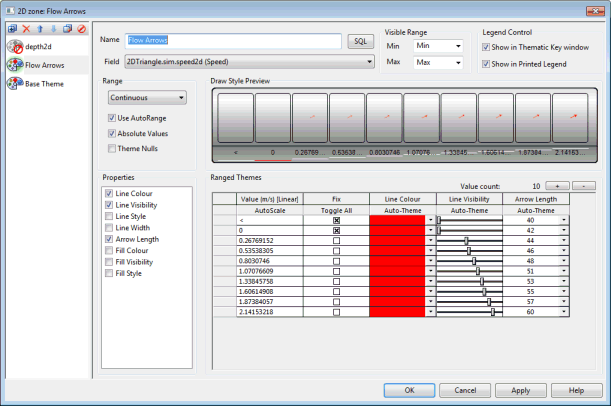Enable Theme Nulls checkbox

(112, 148)
